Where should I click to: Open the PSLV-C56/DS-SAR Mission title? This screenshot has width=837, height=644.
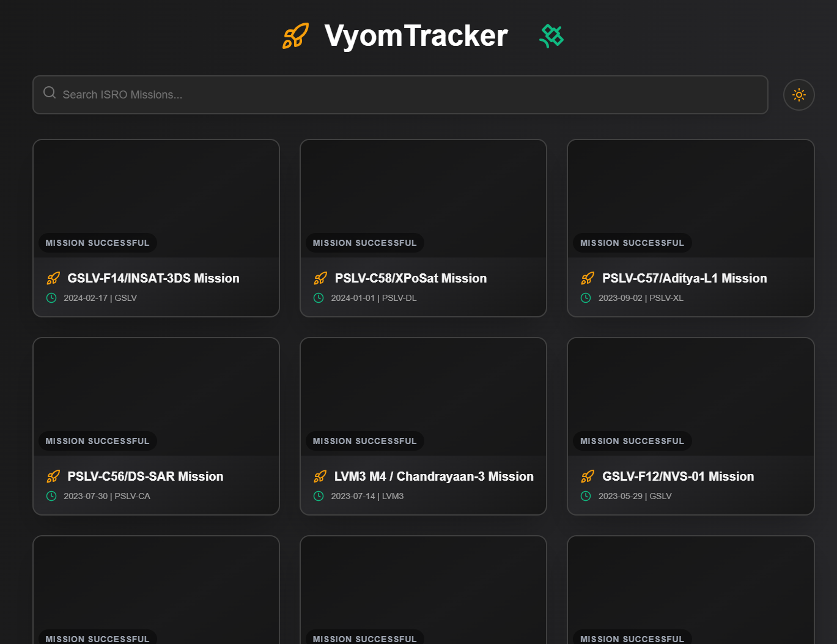(146, 476)
